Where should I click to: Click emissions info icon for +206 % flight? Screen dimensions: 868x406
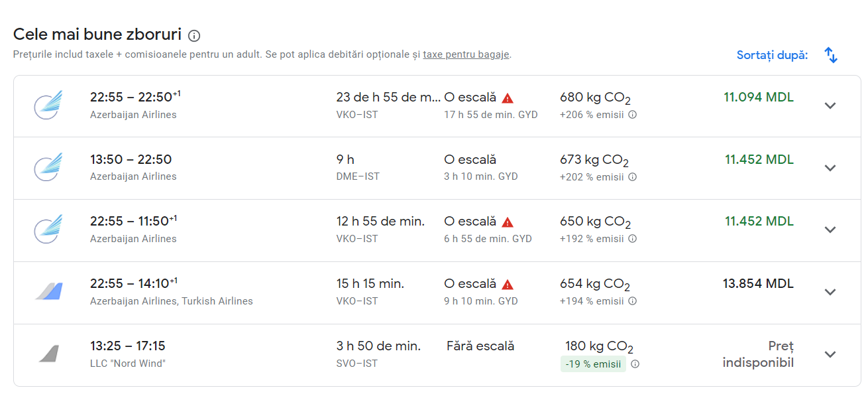coord(633,115)
